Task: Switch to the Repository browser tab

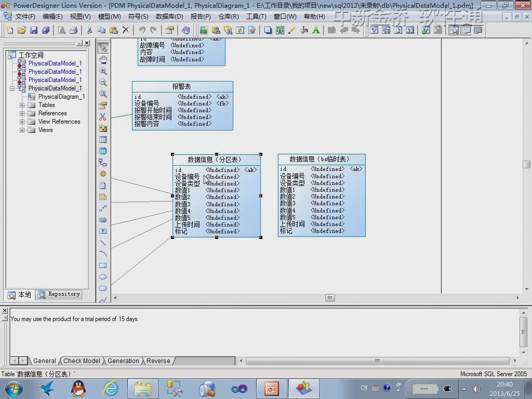Action: [x=59, y=294]
